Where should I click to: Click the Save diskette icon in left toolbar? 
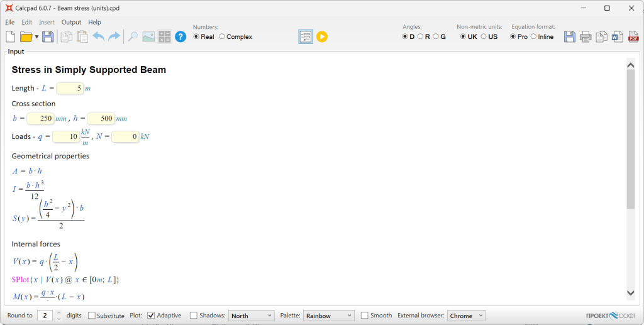(x=48, y=37)
